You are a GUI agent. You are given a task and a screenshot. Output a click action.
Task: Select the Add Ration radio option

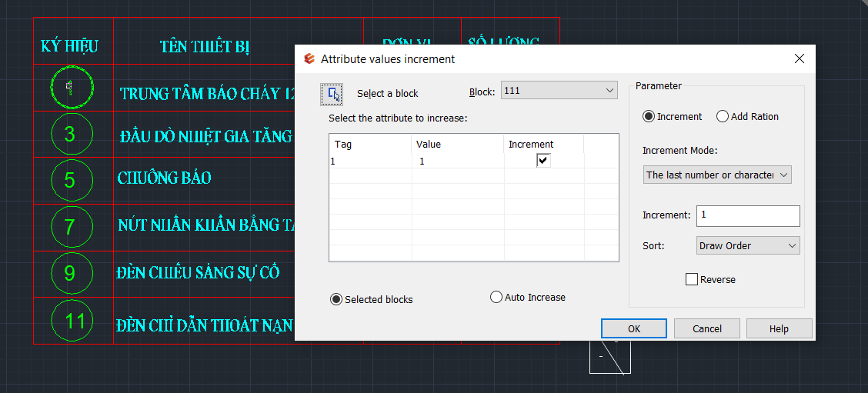pyautogui.click(x=723, y=117)
